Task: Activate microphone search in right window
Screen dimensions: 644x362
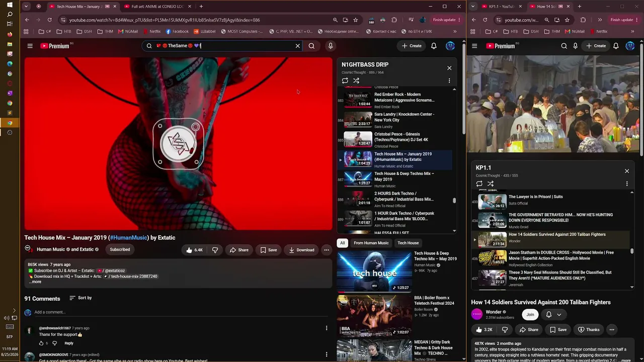Action: coord(576,46)
